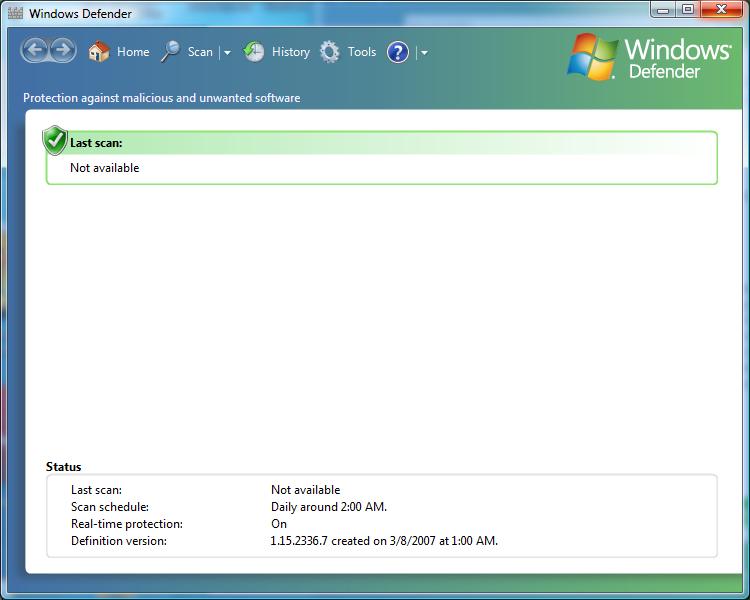Viewport: 750px width, 600px height.
Task: Expand the Help options dropdown arrow
Action: 424,53
